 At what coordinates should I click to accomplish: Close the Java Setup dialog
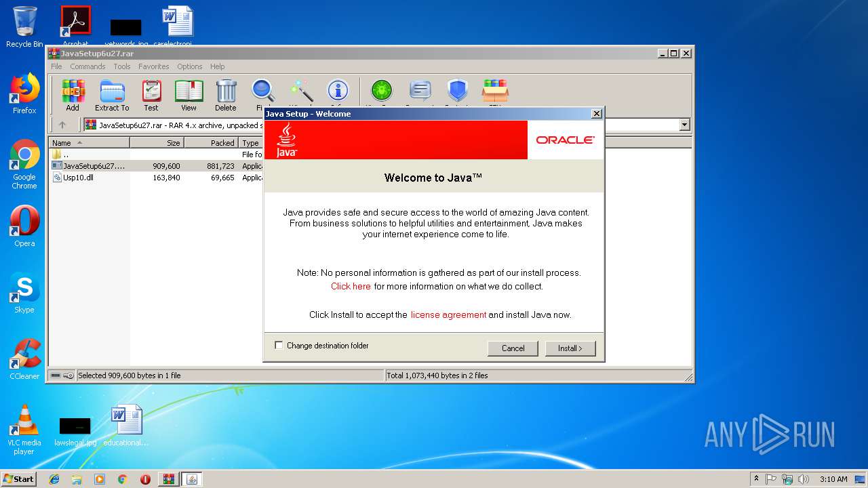596,114
